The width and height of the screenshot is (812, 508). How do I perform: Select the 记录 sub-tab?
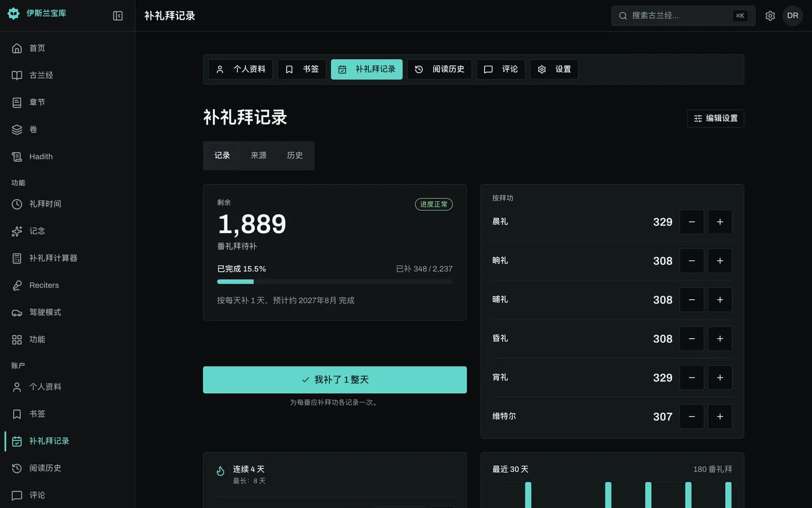point(222,155)
